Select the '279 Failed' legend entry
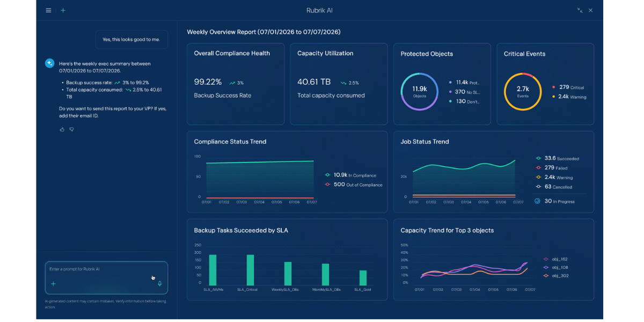Screen dimensions: 644x322 pyautogui.click(x=551, y=168)
